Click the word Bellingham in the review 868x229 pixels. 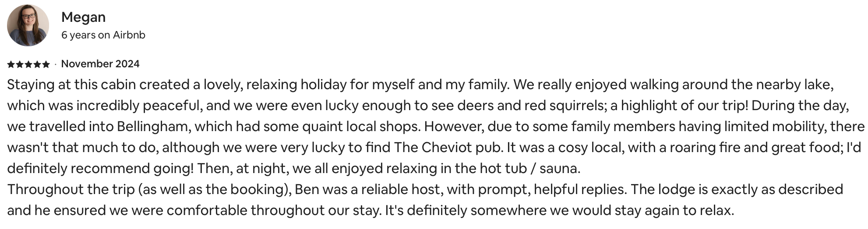click(153, 127)
